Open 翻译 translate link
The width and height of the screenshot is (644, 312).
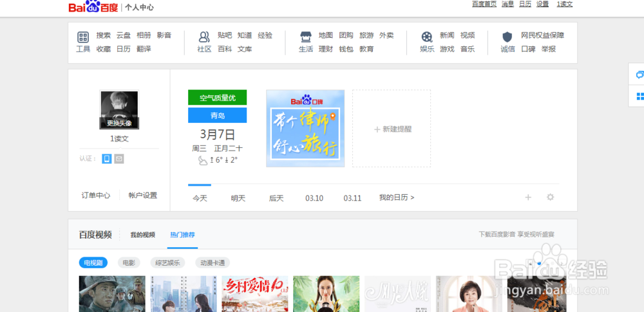tap(144, 49)
